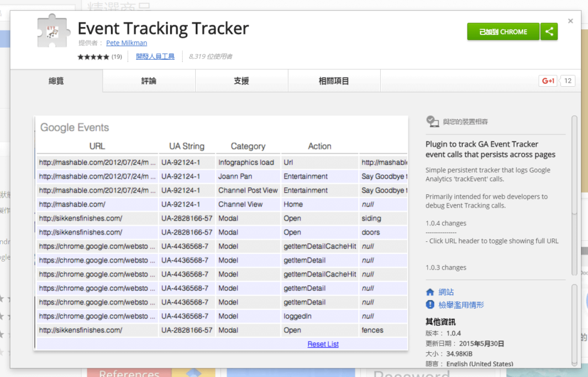
Task: Click the UA String column header
Action: (x=187, y=146)
